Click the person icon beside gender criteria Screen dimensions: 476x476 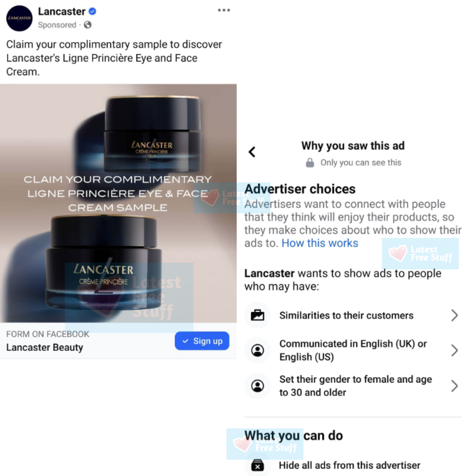tap(257, 386)
